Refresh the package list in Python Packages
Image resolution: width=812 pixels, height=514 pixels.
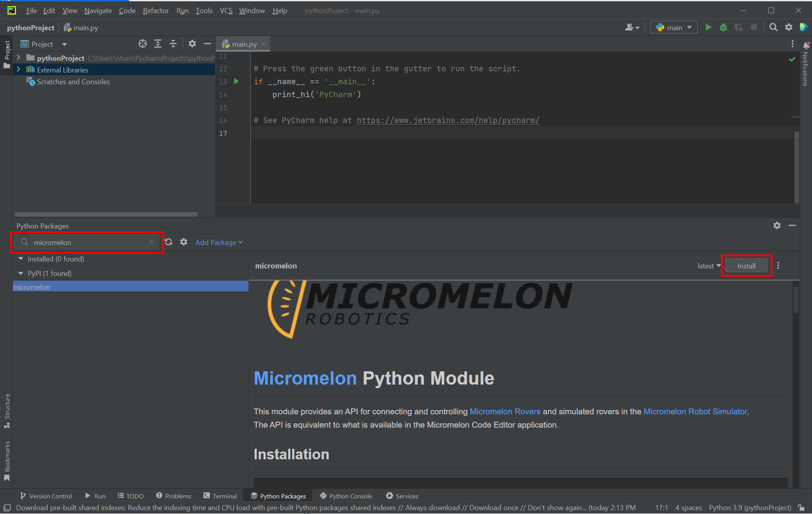coord(169,242)
